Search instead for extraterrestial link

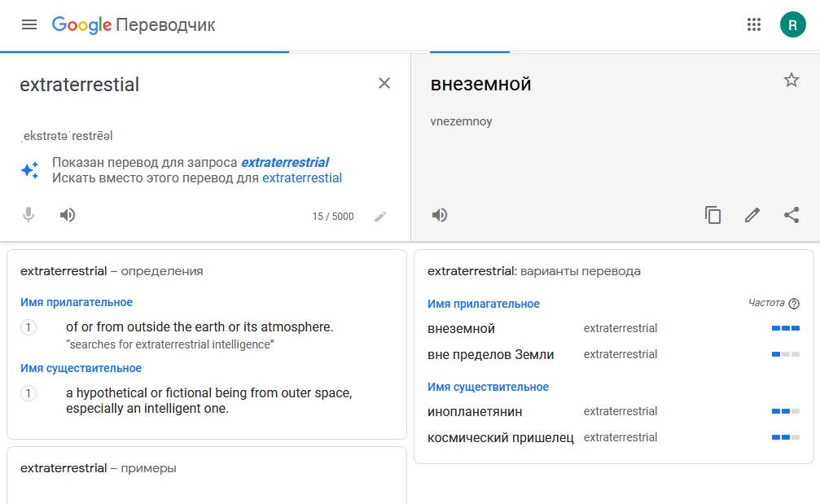(302, 177)
